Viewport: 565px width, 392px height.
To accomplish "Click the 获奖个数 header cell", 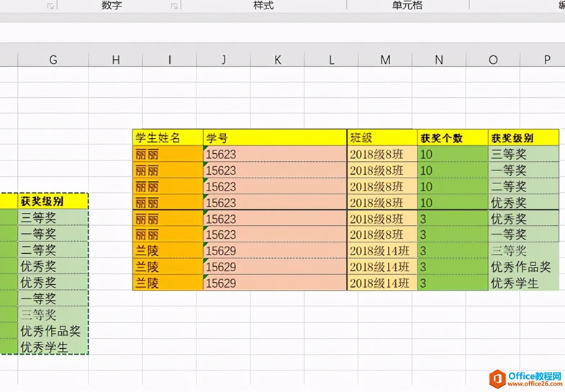I will click(x=453, y=137).
